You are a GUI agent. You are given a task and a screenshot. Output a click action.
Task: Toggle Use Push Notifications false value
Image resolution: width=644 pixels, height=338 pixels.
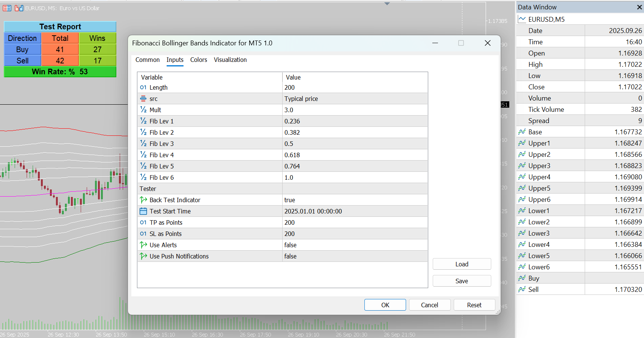[x=355, y=256]
